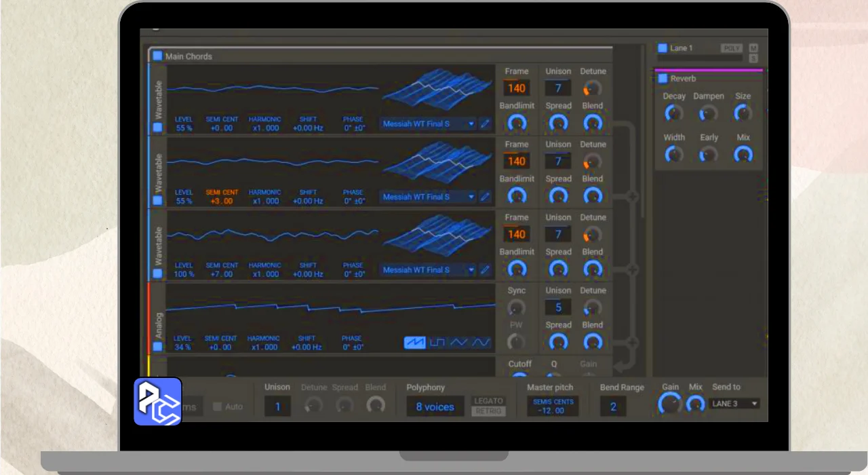Screen dimensions: 868x475
Task: Click Frame 140 on first Wavetable oscillator
Action: pos(517,88)
